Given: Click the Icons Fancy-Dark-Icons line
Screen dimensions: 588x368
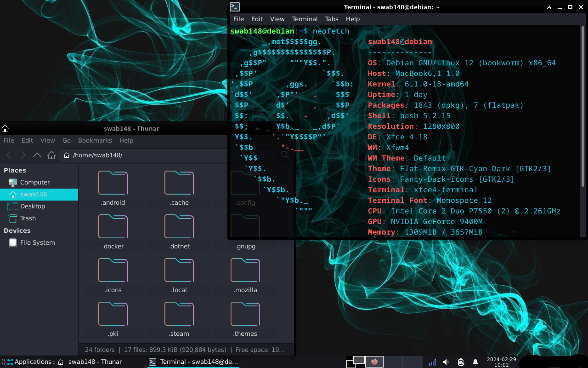Looking at the screenshot, I should pos(441,179).
